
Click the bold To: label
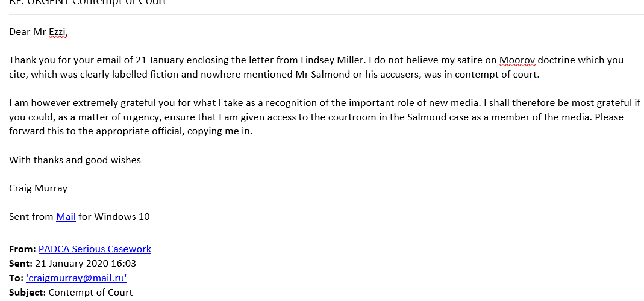click(16, 278)
